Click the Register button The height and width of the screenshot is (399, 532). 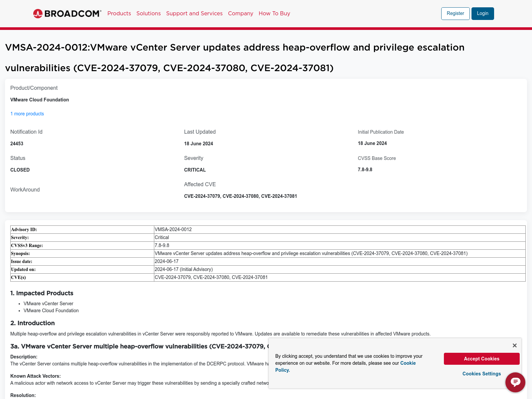tap(456, 14)
